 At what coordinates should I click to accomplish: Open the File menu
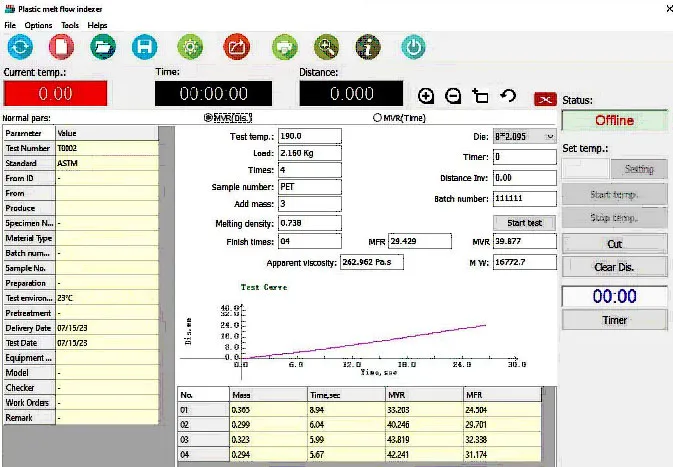coord(10,25)
